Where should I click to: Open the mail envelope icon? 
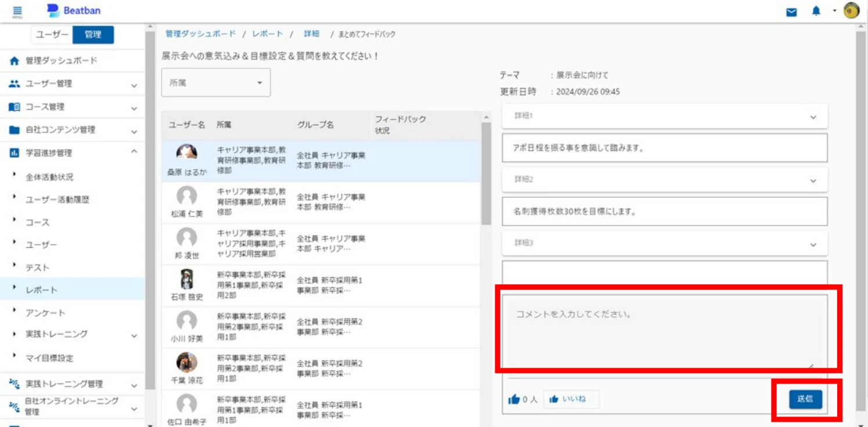791,12
